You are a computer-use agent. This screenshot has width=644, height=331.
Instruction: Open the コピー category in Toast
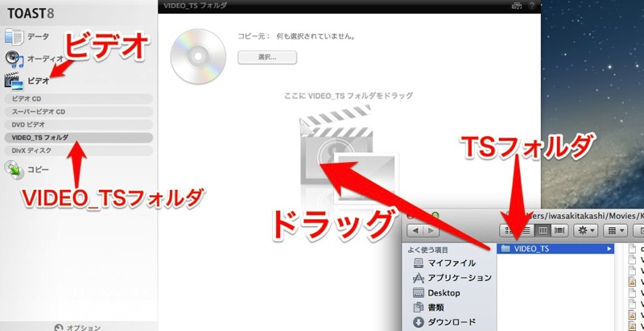pyautogui.click(x=27, y=170)
